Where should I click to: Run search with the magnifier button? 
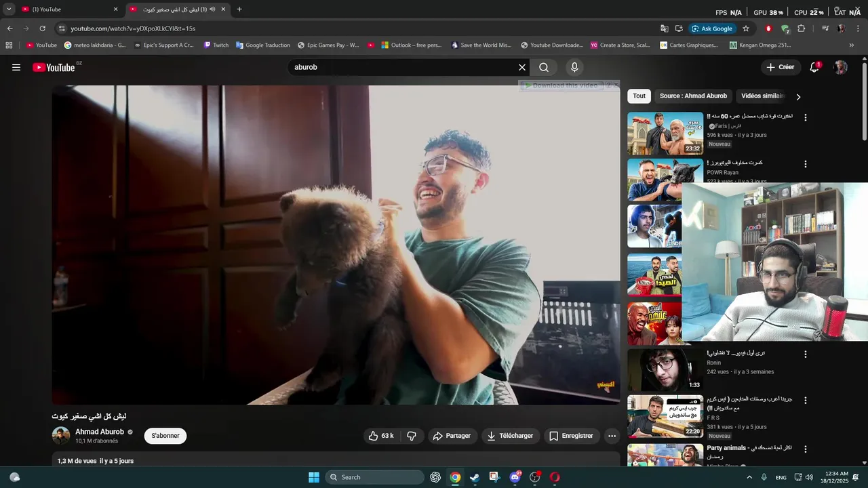(544, 67)
